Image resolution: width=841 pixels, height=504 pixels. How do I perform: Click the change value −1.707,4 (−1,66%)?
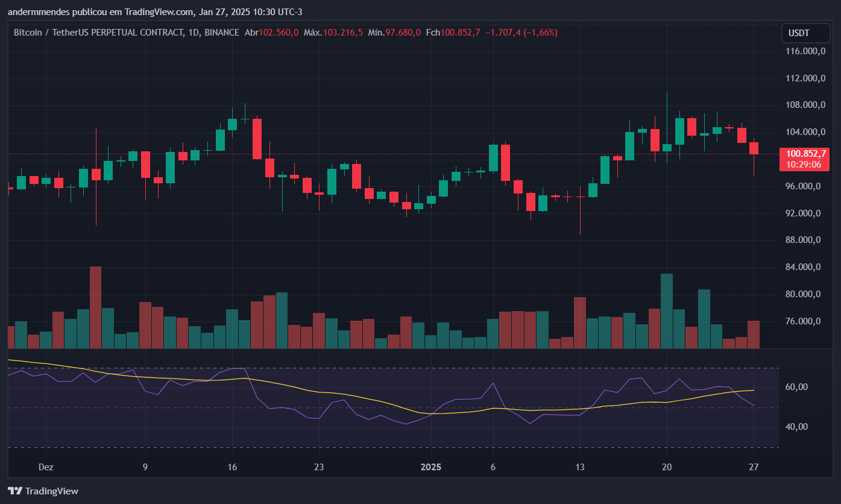tap(521, 33)
